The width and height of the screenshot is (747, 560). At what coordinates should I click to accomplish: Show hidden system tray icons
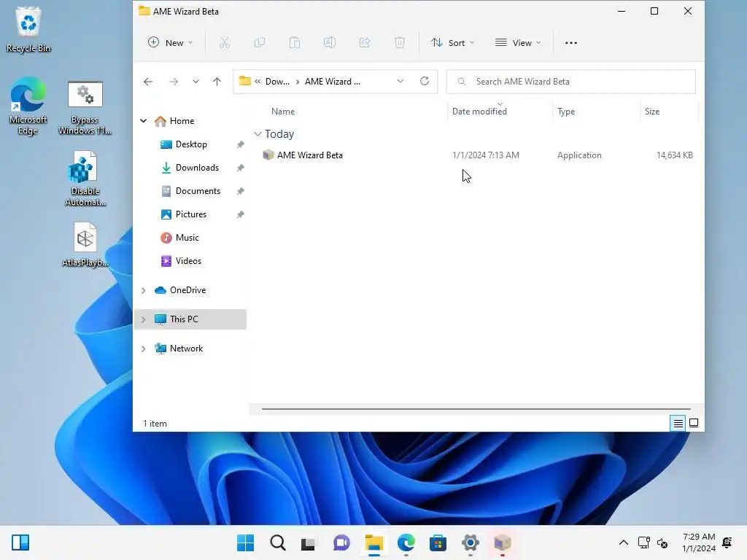(623, 542)
